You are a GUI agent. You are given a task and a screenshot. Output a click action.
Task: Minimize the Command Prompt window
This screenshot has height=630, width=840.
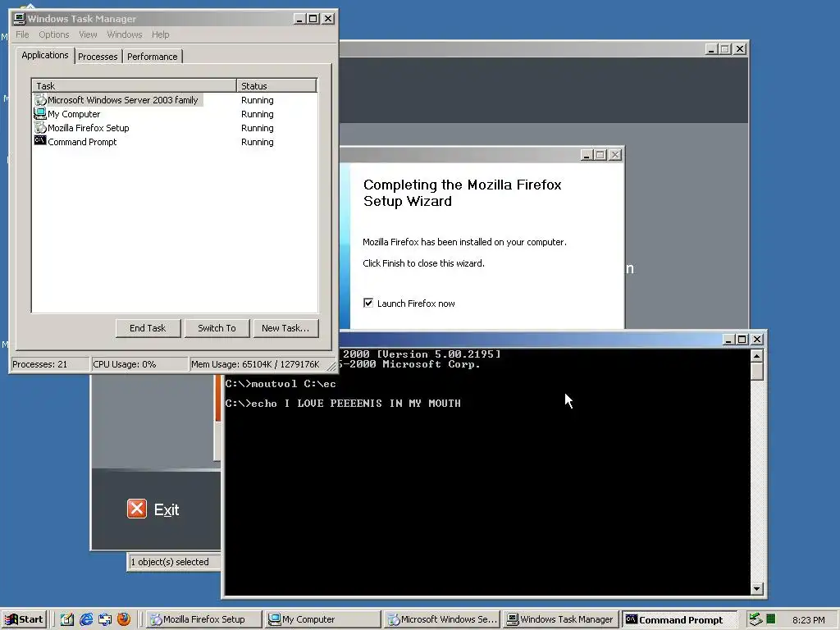pyautogui.click(x=728, y=339)
